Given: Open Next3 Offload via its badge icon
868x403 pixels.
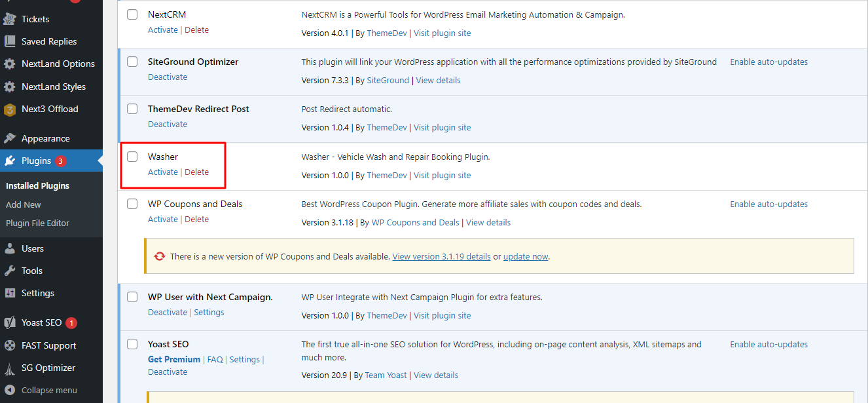Looking at the screenshot, I should coord(10,109).
